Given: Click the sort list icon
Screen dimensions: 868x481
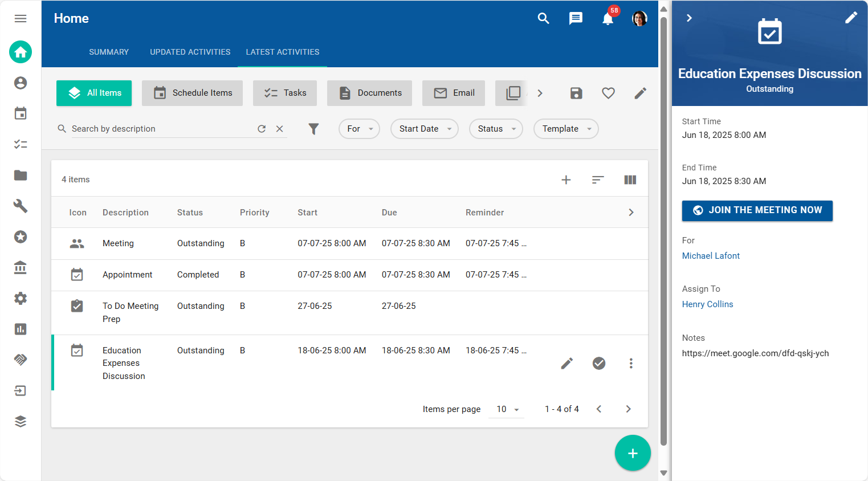Looking at the screenshot, I should click(x=598, y=180).
